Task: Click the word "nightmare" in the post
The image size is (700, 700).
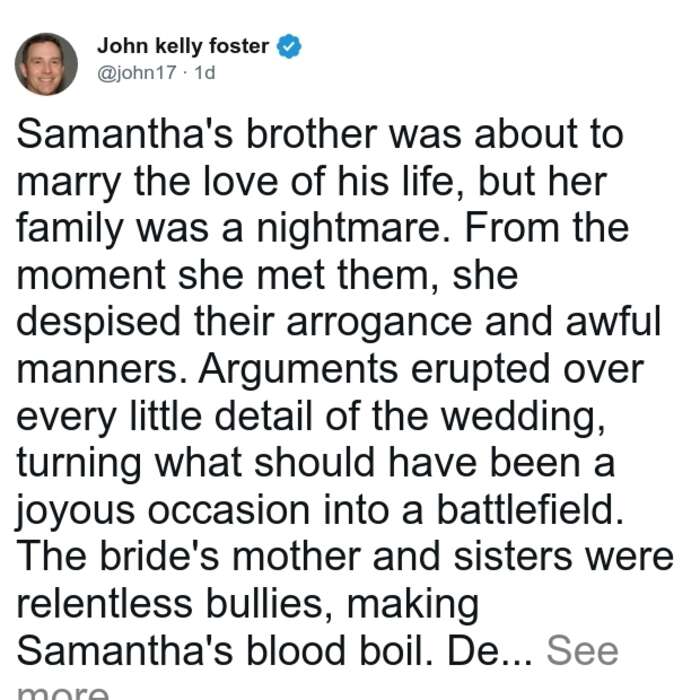Action: 348,228
